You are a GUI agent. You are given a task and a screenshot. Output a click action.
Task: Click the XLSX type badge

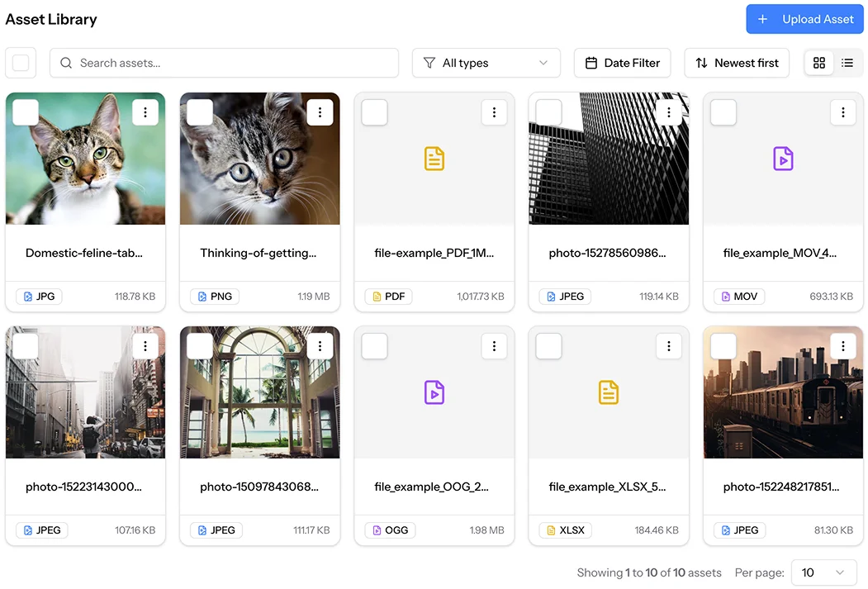pyautogui.click(x=566, y=530)
